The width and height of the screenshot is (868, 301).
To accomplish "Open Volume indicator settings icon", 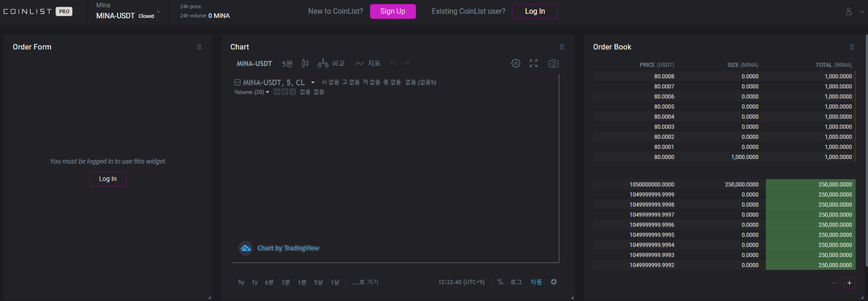I will coord(285,92).
